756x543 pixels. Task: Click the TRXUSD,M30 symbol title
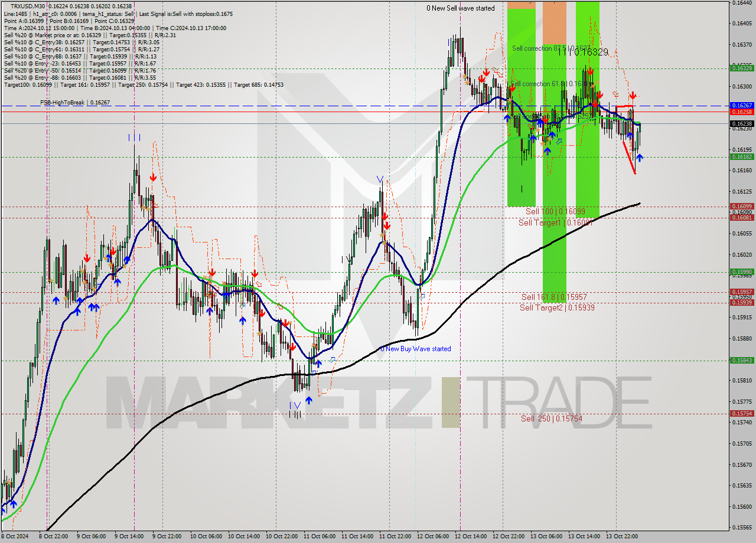pyautogui.click(x=27, y=6)
